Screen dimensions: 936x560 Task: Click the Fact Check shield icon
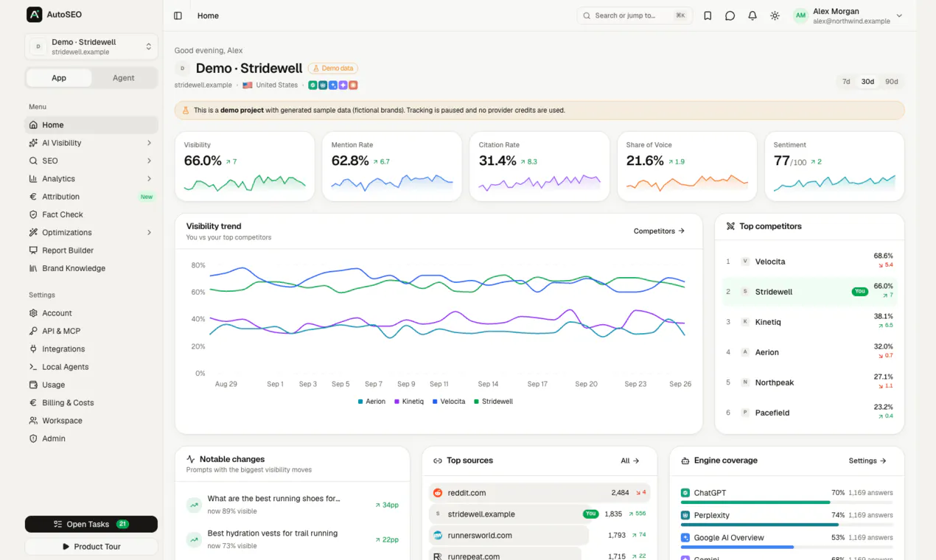click(33, 214)
